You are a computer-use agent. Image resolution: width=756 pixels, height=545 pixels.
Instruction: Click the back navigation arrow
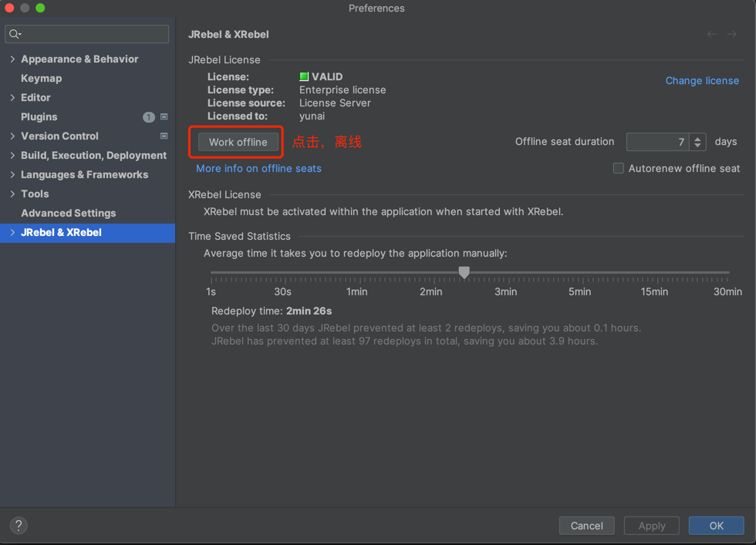[711, 34]
